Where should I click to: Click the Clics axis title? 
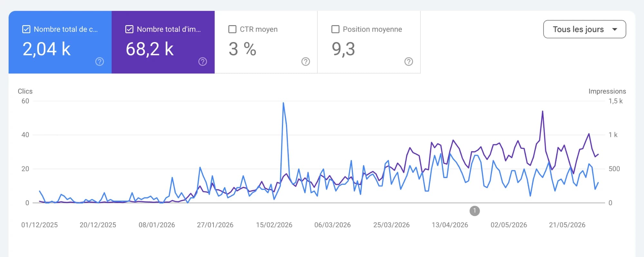click(25, 91)
